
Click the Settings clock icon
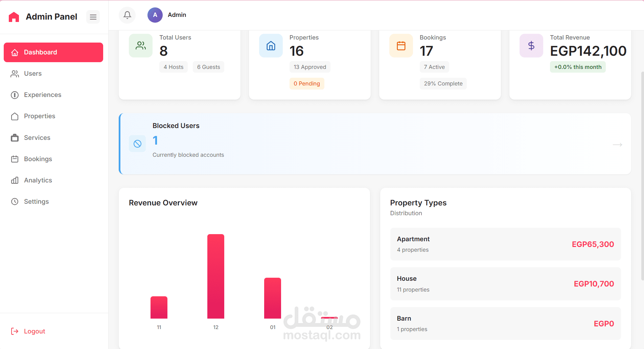coord(15,202)
